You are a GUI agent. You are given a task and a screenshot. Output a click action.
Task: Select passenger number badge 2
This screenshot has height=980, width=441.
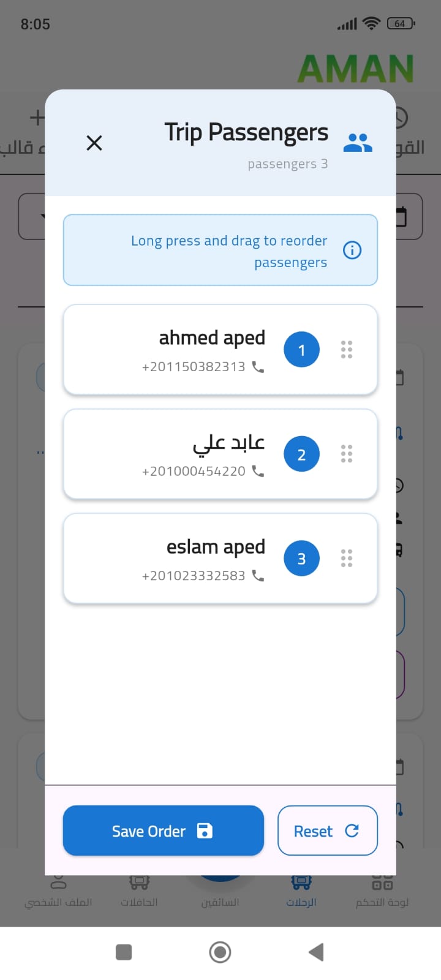(301, 454)
